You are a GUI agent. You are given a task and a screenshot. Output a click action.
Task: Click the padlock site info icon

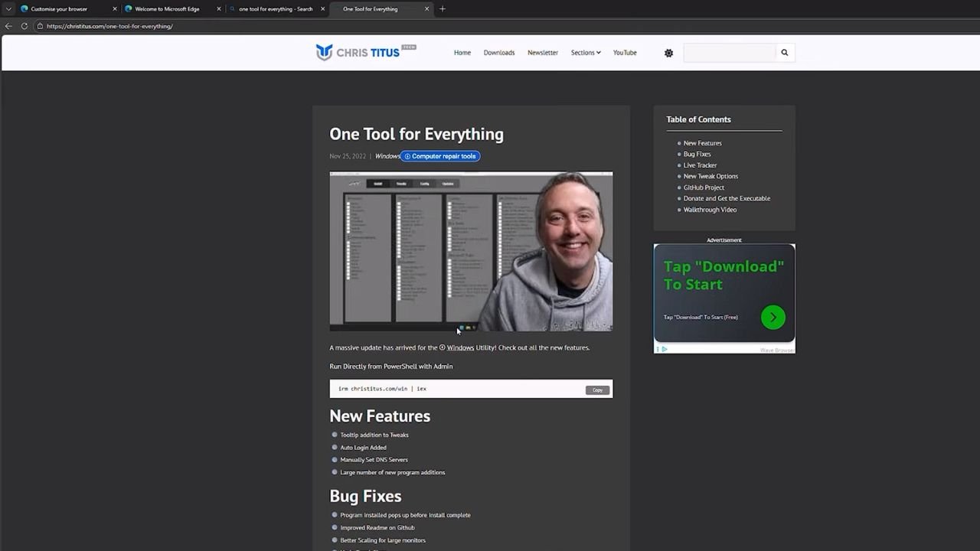point(39,26)
